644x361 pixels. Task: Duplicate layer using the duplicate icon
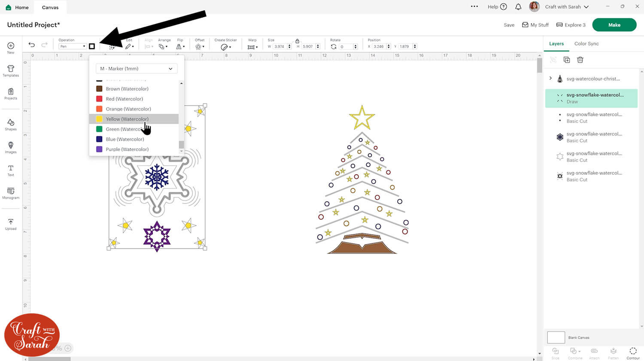[x=567, y=60]
